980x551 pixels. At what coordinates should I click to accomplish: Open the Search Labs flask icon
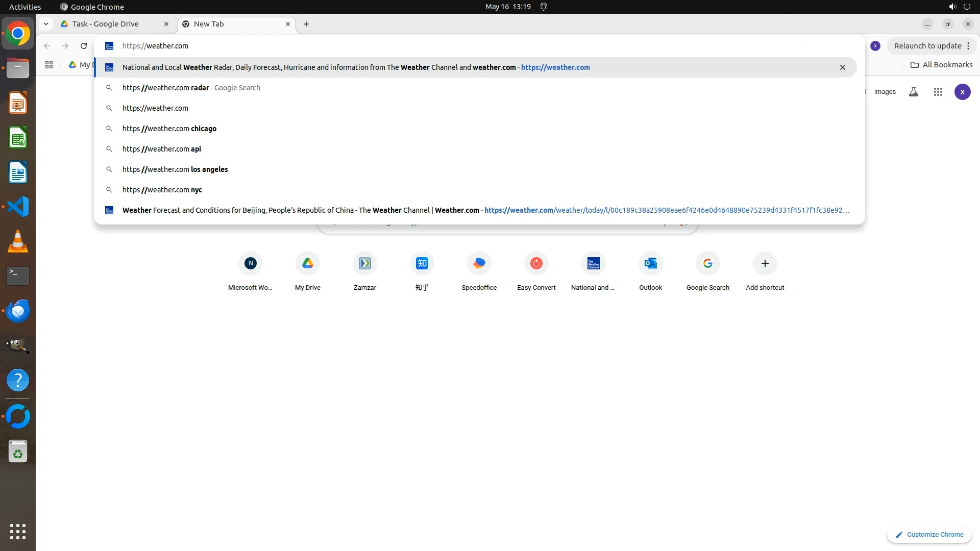(914, 92)
